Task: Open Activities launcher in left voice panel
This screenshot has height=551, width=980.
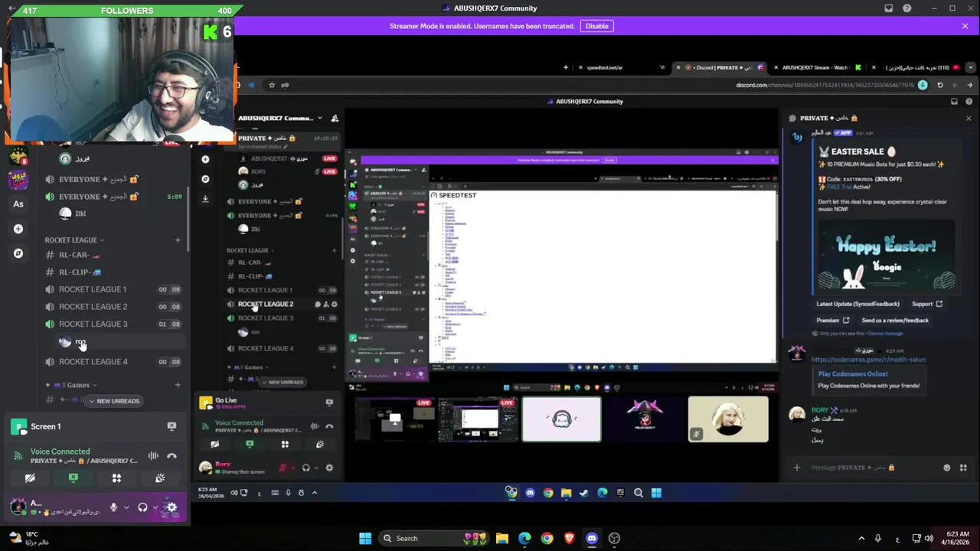Action: (x=116, y=478)
